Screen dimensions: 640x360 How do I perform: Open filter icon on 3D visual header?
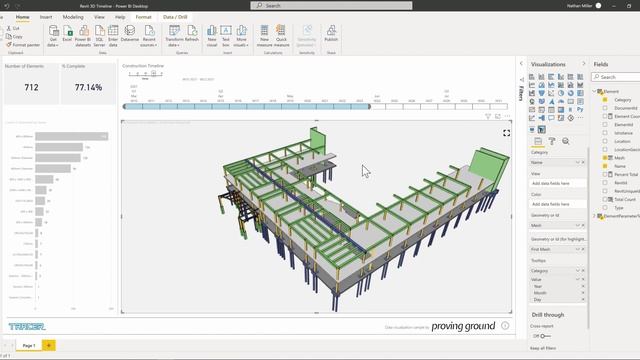point(488,116)
